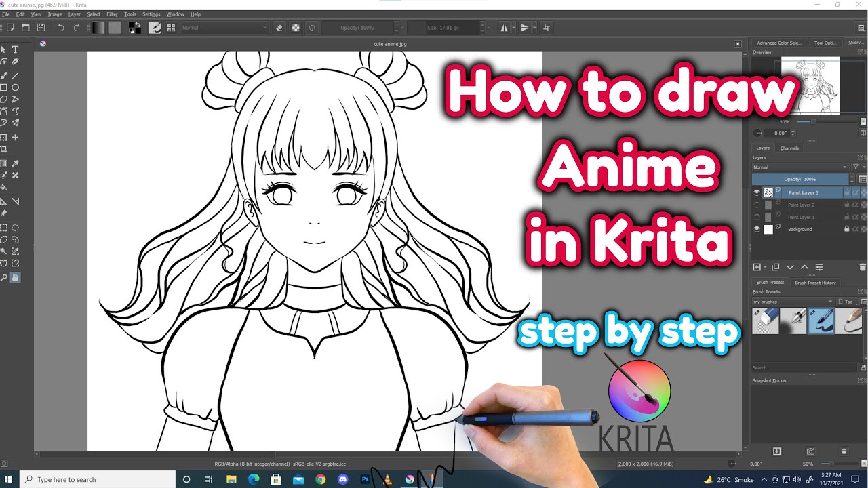
Task: Open the Tool Options tab
Action: pyautogui.click(x=825, y=43)
